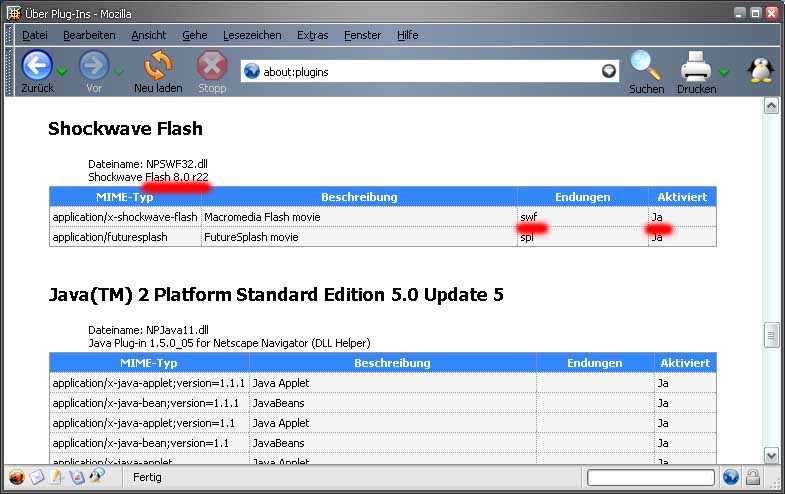Open the back history dropdown arrow

[62, 72]
